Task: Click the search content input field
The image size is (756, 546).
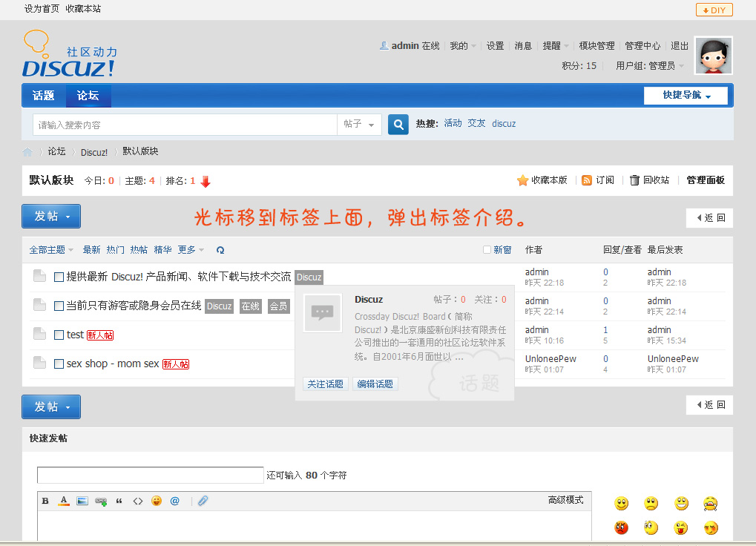Action: click(185, 125)
